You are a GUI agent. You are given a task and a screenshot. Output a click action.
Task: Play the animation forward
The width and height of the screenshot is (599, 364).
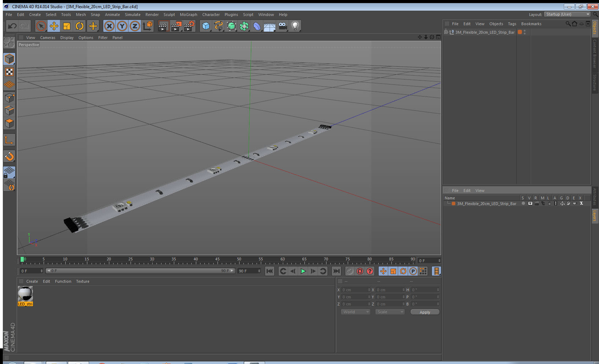[x=303, y=271]
